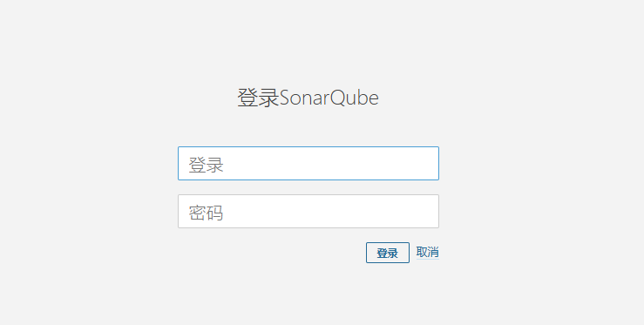The image size is (644, 325).
Task: Place cursor in the password box
Action: click(308, 211)
